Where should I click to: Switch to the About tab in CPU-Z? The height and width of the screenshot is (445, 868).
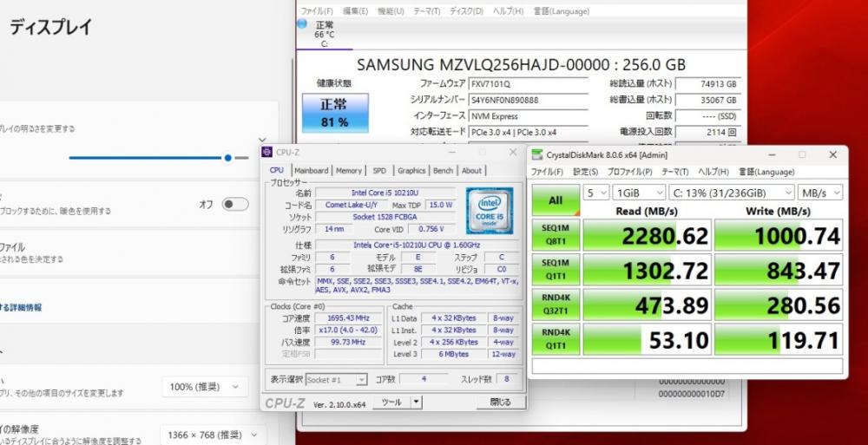click(471, 171)
